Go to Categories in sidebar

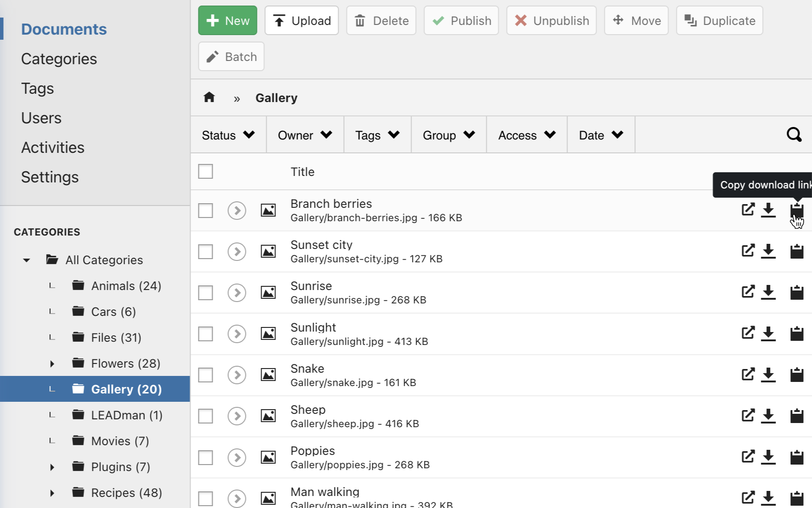(x=59, y=59)
